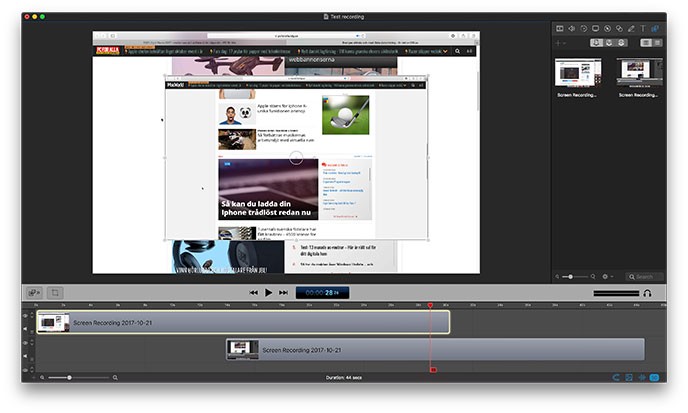Adjust the timeline zoom slider
Image resolution: width=688 pixels, height=413 pixels.
click(78, 377)
